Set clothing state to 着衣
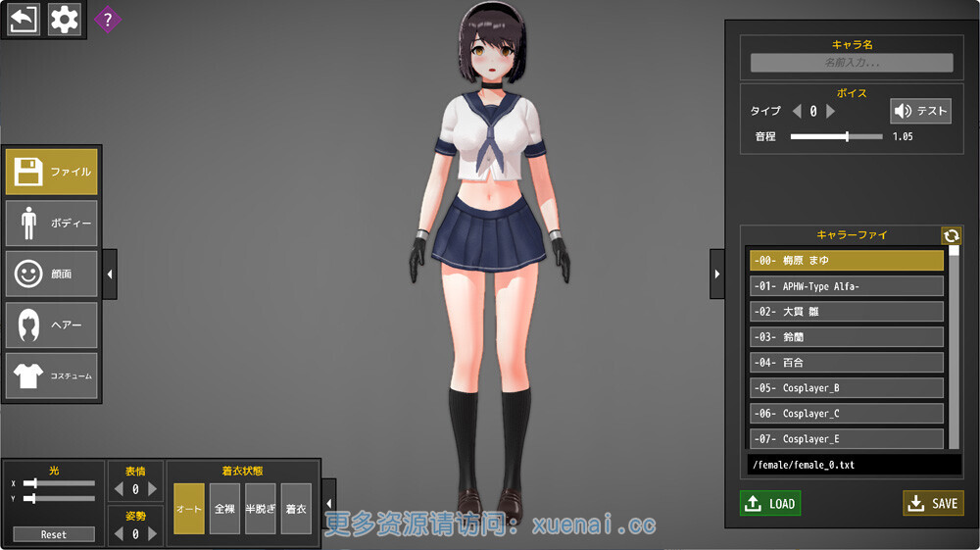The height and width of the screenshot is (550, 980). pyautogui.click(x=296, y=509)
